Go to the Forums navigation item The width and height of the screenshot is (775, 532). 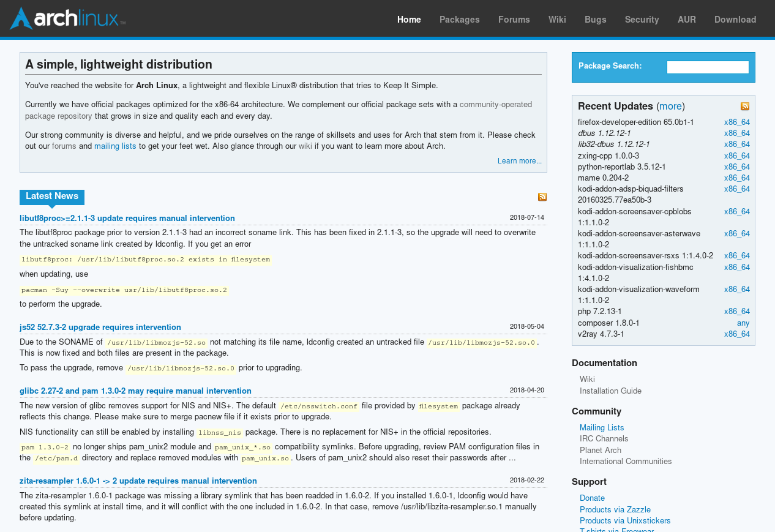(514, 20)
